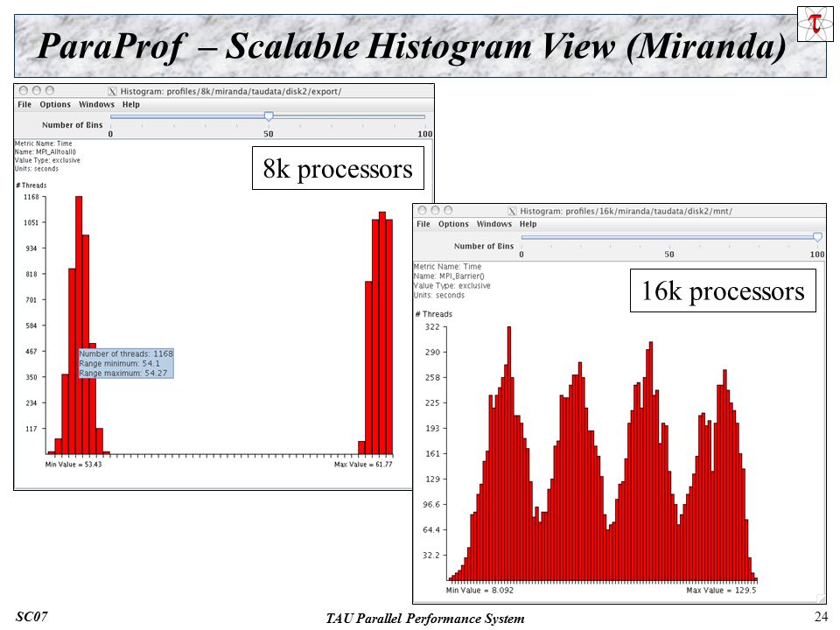840x630 pixels.
Task: Click 'Value Type: exclusive' in 8k window
Action: (47, 160)
